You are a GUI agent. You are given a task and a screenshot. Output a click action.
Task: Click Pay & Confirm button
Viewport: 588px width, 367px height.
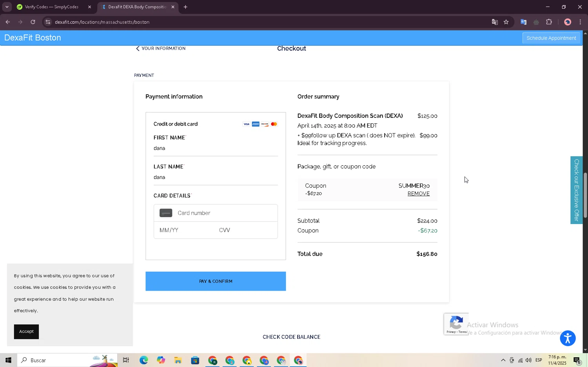(x=216, y=281)
